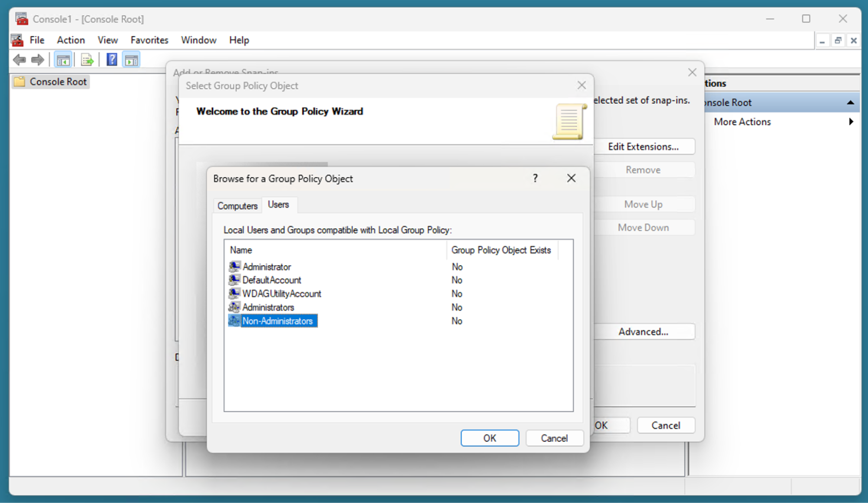868x503 pixels.
Task: Select the Administrators group entry
Action: (268, 307)
